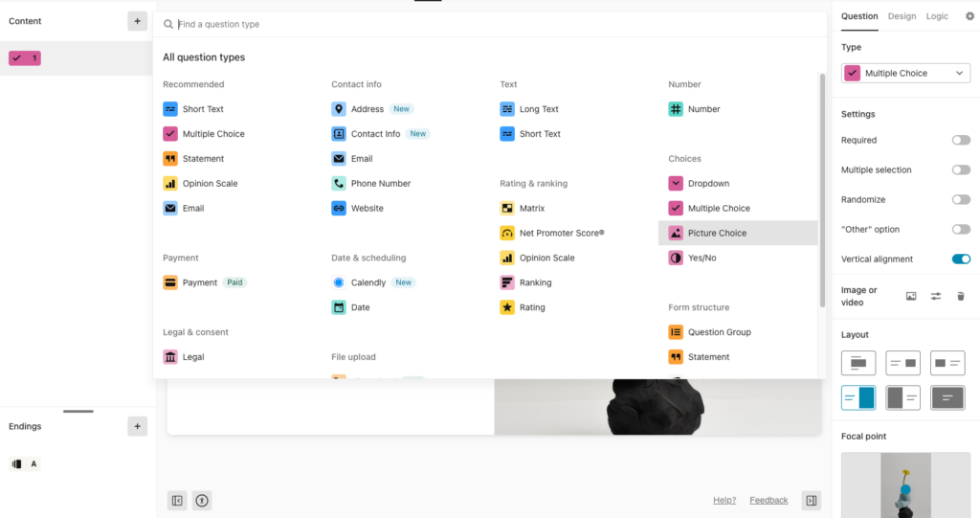Select the Ranking question type

pyautogui.click(x=525, y=282)
